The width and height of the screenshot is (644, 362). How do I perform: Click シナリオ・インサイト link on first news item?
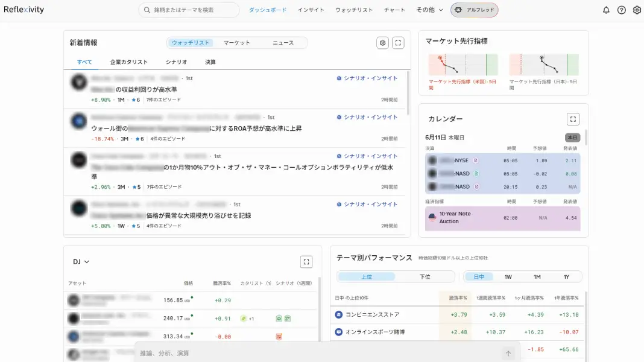[367, 78]
